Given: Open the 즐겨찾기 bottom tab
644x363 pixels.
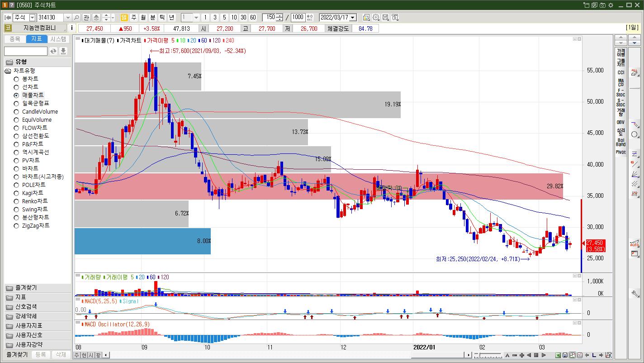Looking at the screenshot, I should (16, 355).
